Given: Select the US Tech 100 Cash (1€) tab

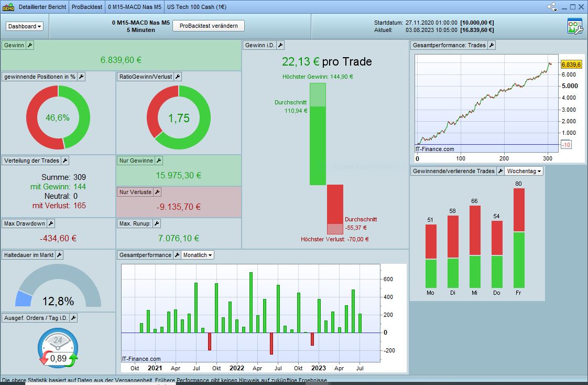Looking at the screenshot, I should click(x=197, y=7).
